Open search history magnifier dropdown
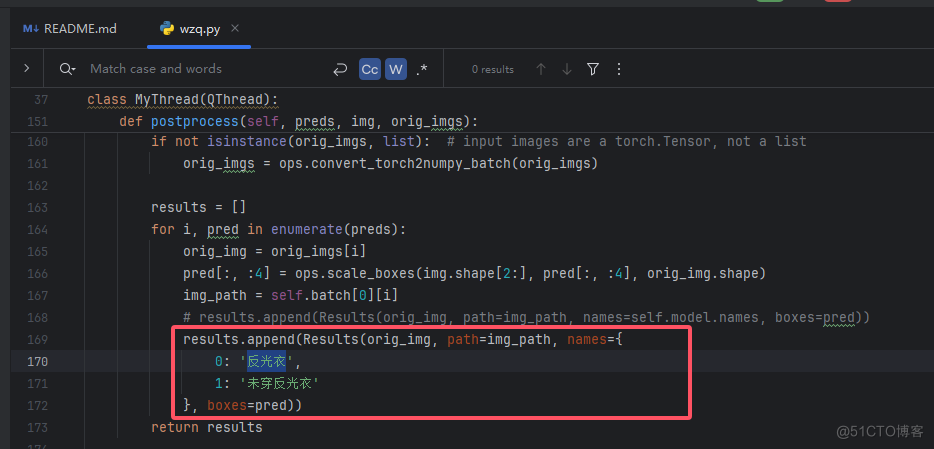934x449 pixels. pyautogui.click(x=67, y=69)
